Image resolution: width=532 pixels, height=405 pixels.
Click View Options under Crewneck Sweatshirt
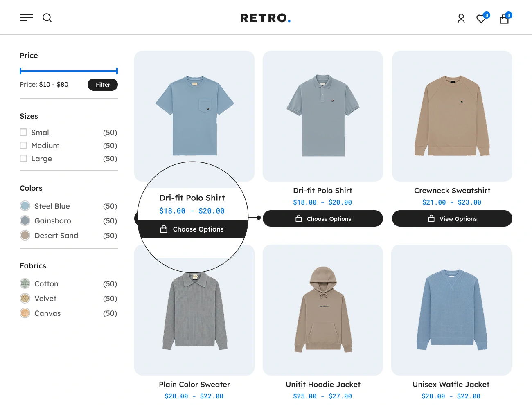coord(452,218)
